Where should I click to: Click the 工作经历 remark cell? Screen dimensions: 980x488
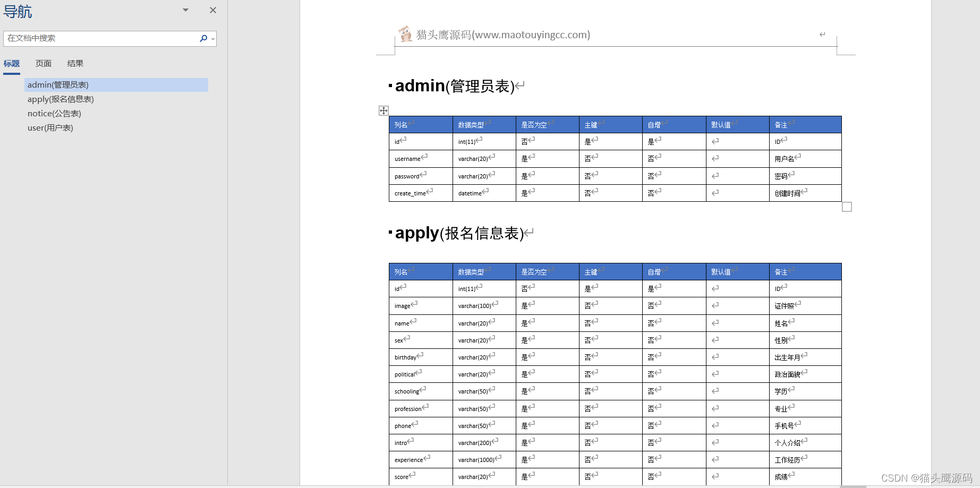pos(805,460)
